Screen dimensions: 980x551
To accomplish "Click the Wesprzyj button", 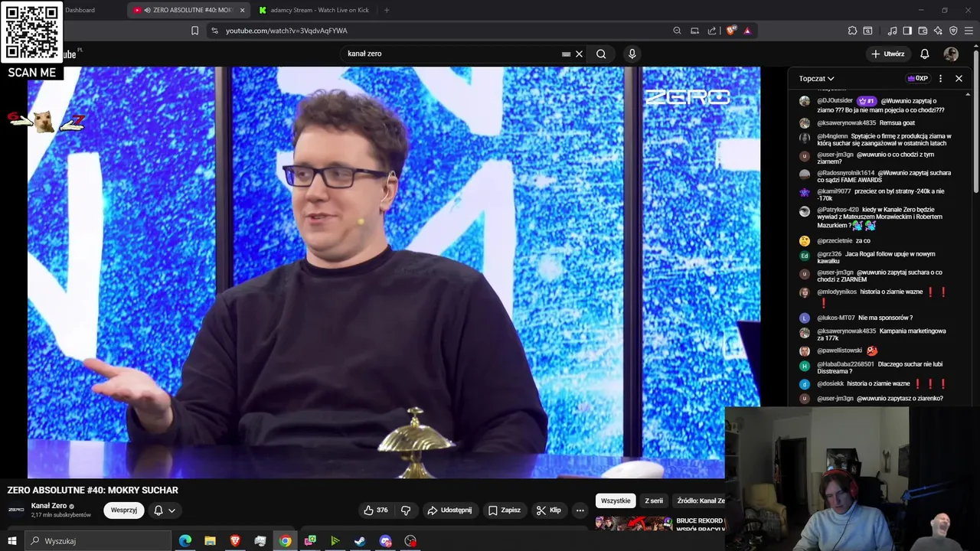I will [x=124, y=510].
